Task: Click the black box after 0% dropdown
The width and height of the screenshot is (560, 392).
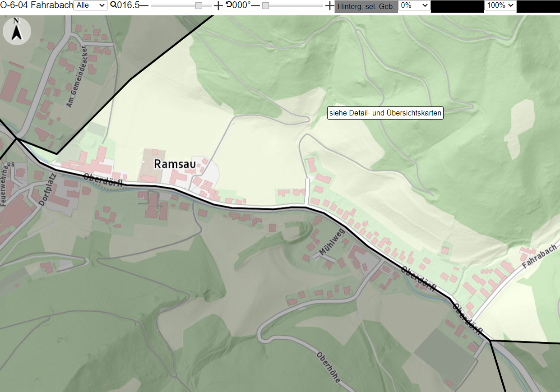Action: pyautogui.click(x=457, y=6)
